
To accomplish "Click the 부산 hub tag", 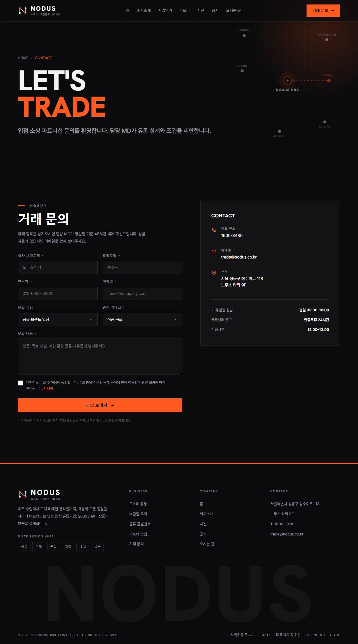I will (53, 546).
